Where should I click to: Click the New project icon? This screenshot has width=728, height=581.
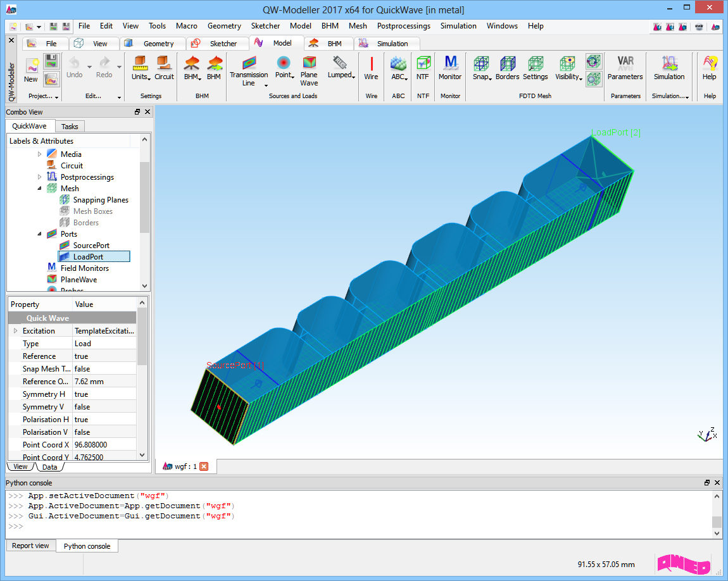pyautogui.click(x=31, y=66)
